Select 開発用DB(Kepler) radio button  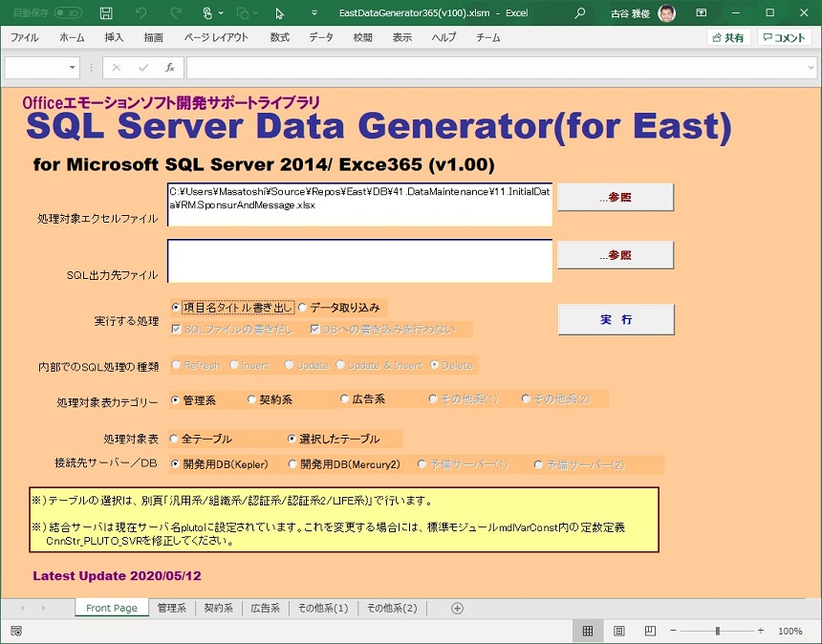[x=176, y=464]
